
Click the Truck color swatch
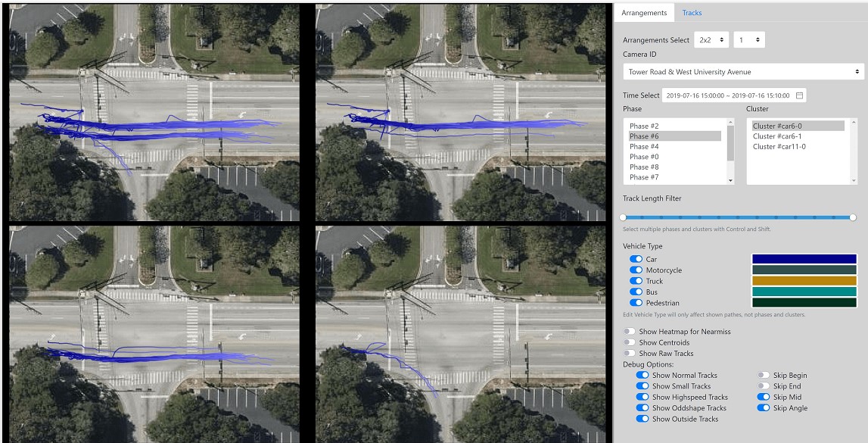tap(804, 281)
